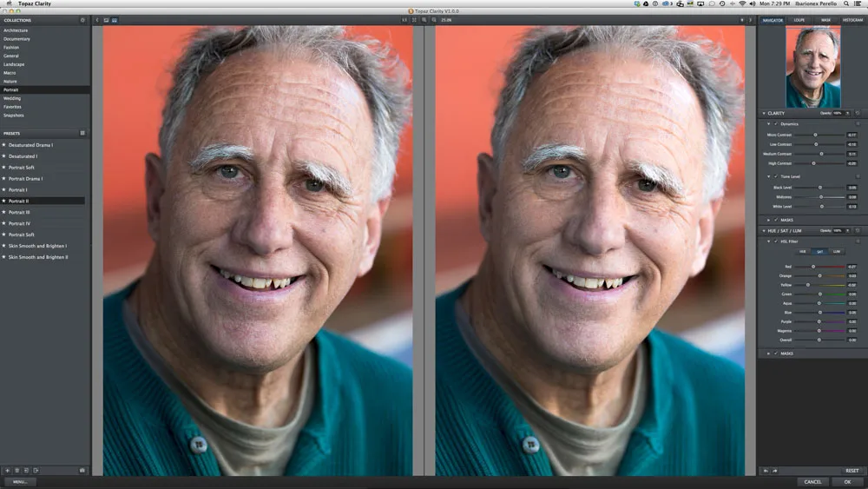This screenshot has width=868, height=489.
Task: Collapse the Dynamics group
Action: [769, 124]
